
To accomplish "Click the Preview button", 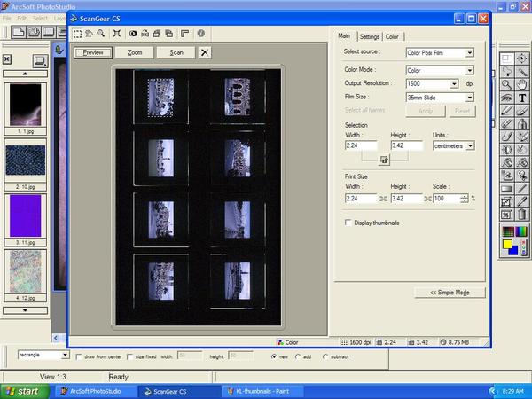I will (93, 52).
